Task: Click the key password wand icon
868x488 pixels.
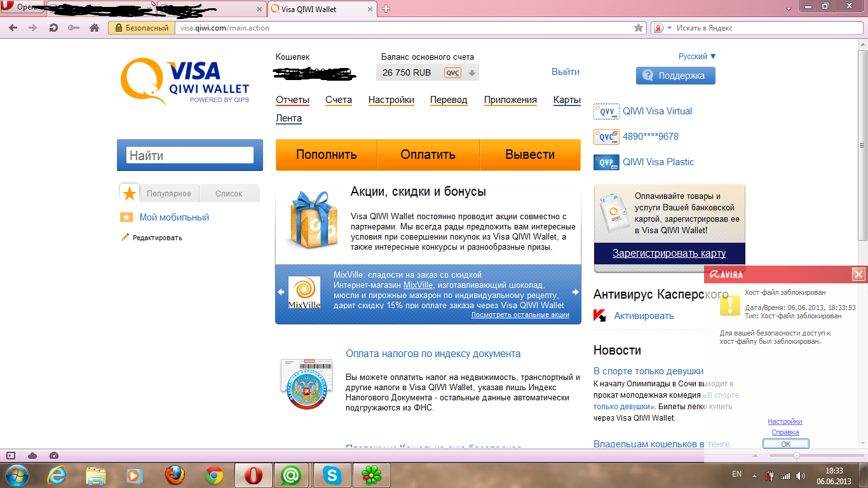Action: 74,28
